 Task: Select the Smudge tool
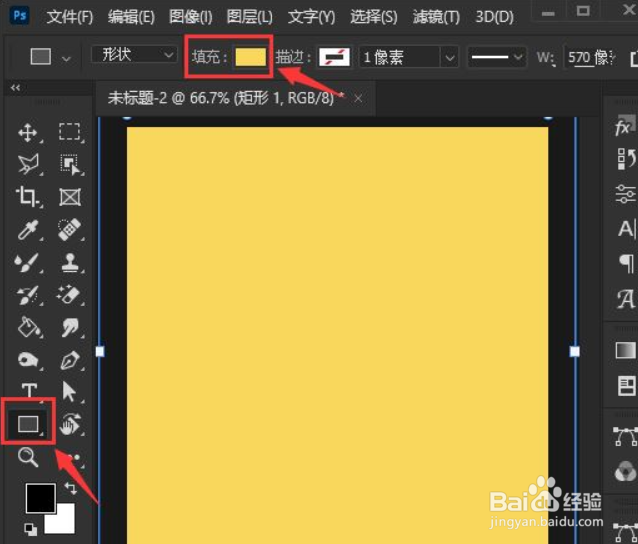pyautogui.click(x=70, y=327)
